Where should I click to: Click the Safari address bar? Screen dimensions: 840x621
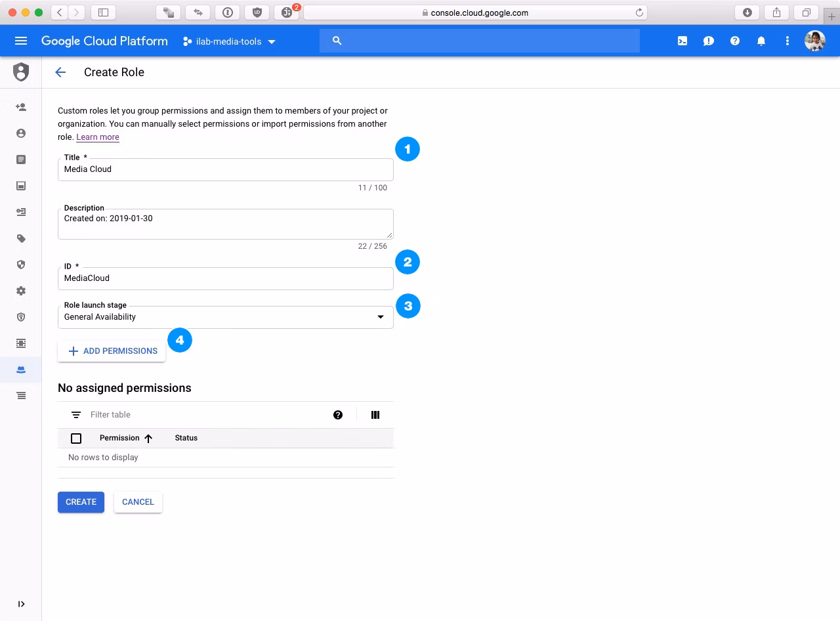point(475,12)
